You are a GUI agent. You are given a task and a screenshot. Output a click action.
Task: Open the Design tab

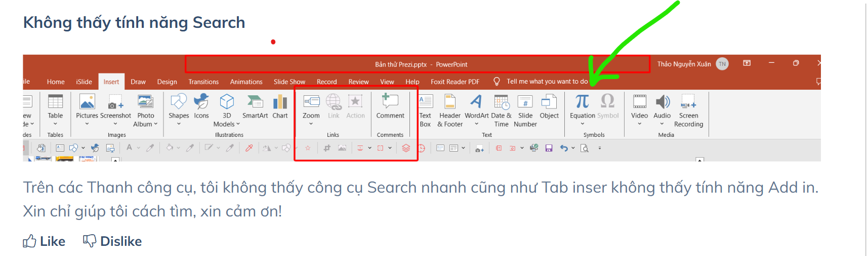[167, 82]
